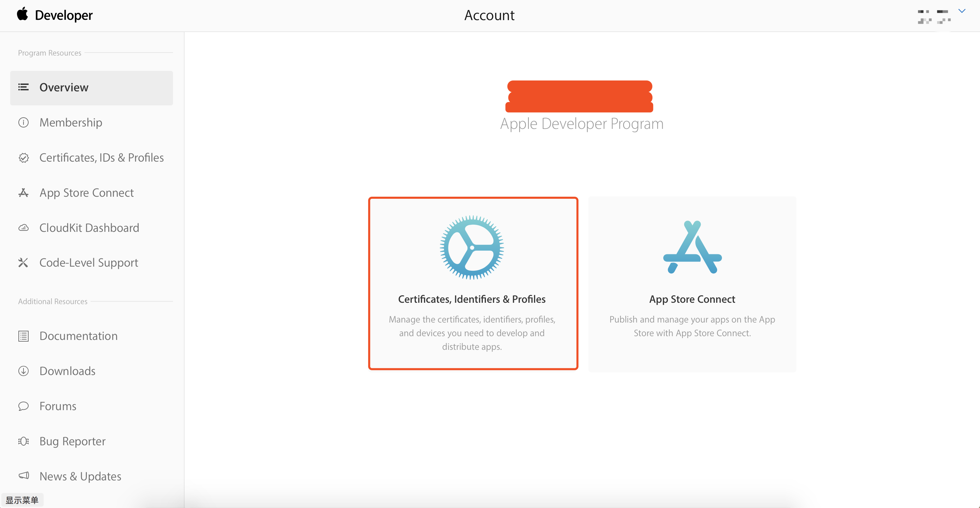Expand the account dropdown chevron
Screen dimensions: 980x508
pyautogui.click(x=962, y=11)
